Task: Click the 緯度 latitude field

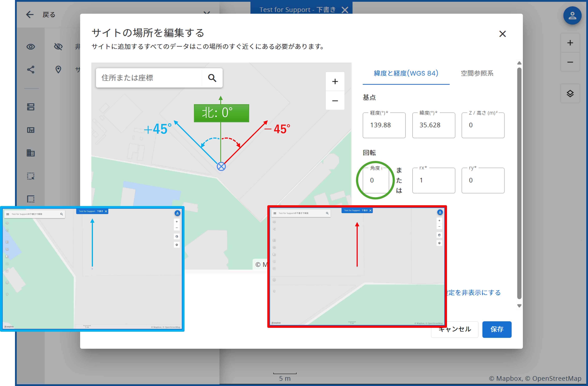Action: click(x=434, y=125)
